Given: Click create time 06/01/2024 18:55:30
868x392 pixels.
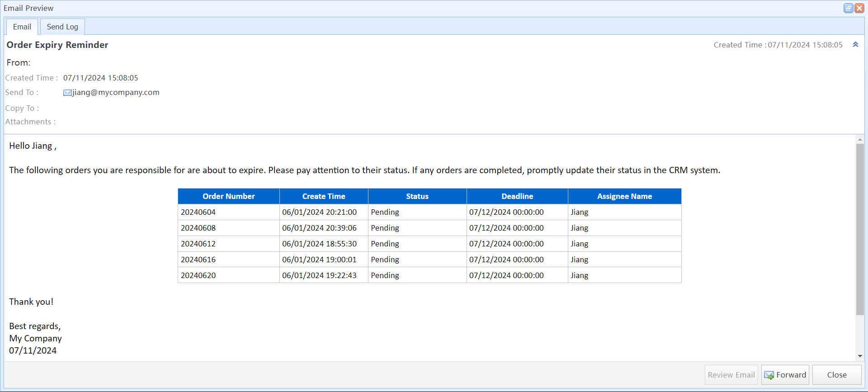Looking at the screenshot, I should [319, 244].
